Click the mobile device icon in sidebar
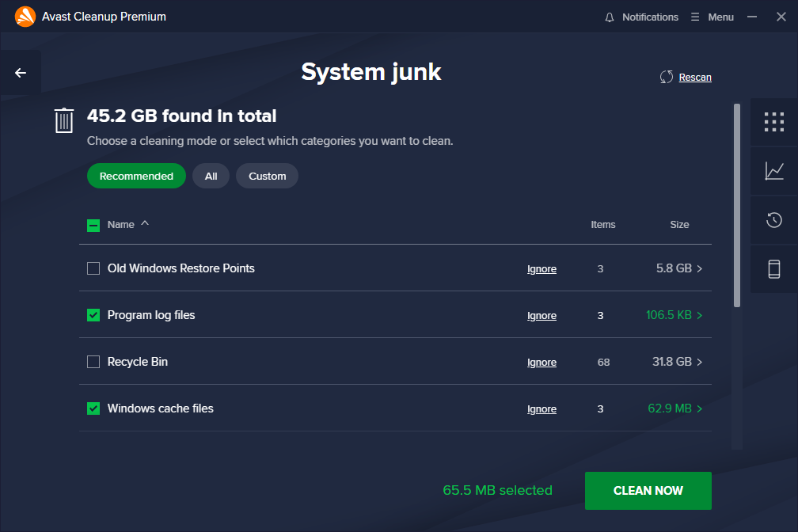 (x=774, y=269)
